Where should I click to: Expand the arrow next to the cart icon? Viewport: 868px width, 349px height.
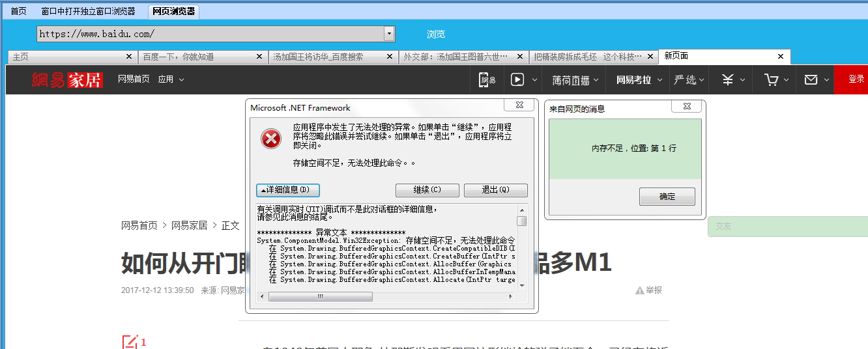787,79
